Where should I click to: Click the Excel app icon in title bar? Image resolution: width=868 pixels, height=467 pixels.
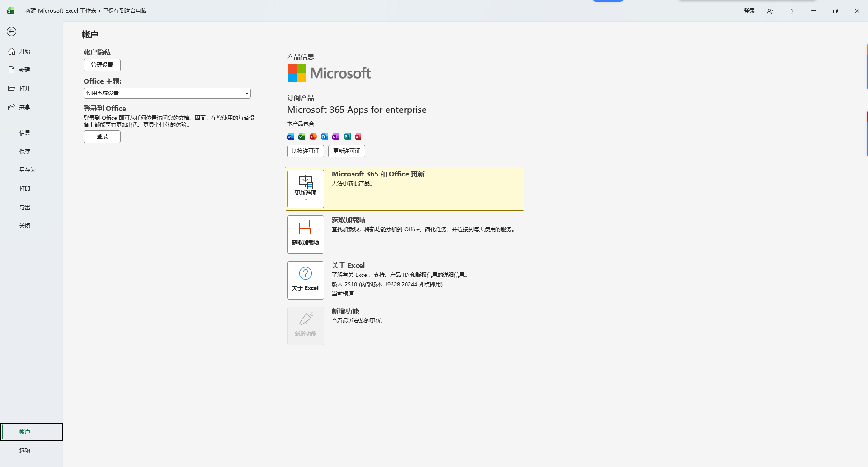[x=10, y=10]
